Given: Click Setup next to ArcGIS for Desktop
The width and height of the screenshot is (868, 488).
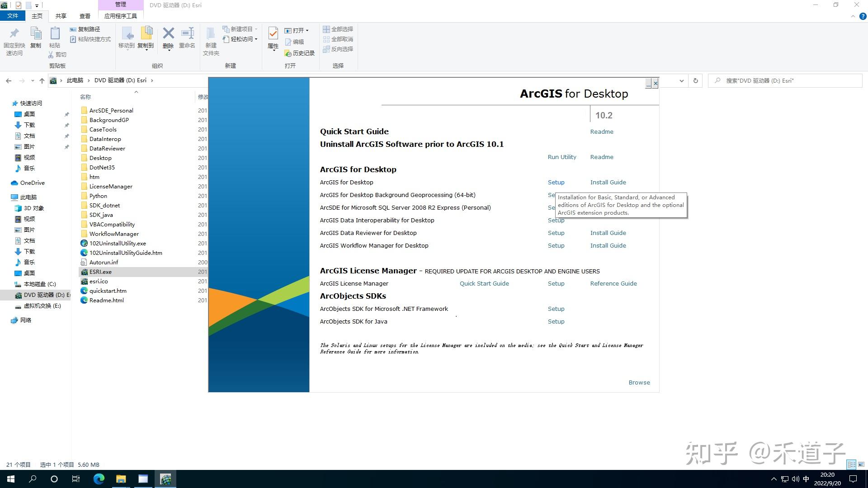Looking at the screenshot, I should point(556,182).
